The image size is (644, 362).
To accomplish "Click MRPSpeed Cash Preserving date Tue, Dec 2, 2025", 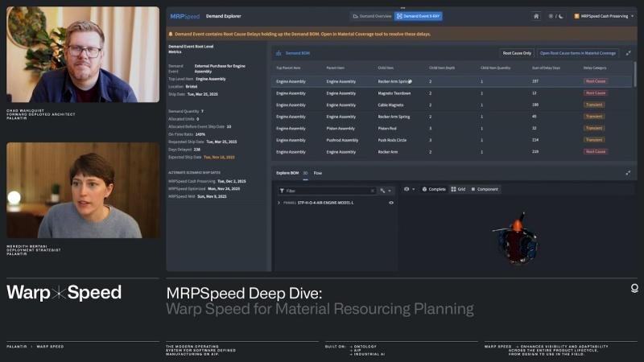I will (x=232, y=181).
